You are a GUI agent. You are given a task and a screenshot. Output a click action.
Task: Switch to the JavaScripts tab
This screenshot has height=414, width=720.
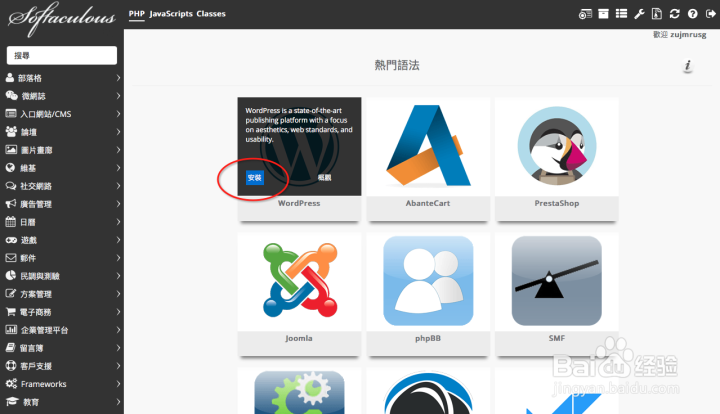click(x=171, y=14)
